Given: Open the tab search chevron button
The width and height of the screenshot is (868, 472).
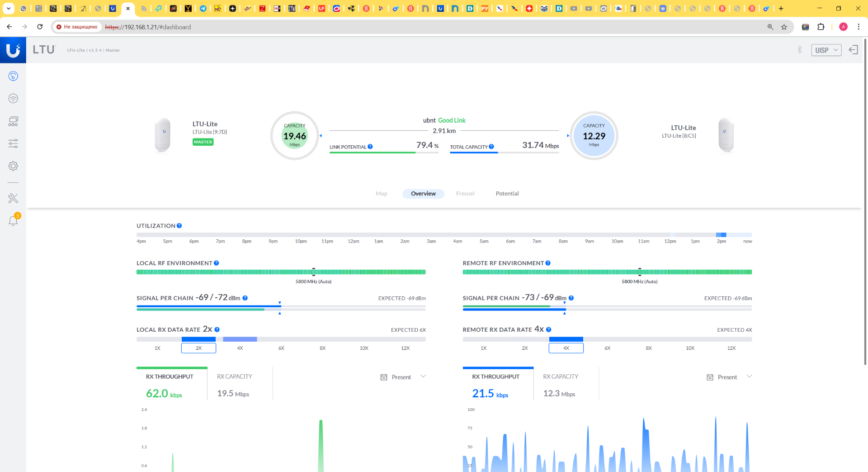Looking at the screenshot, I should pyautogui.click(x=8, y=8).
